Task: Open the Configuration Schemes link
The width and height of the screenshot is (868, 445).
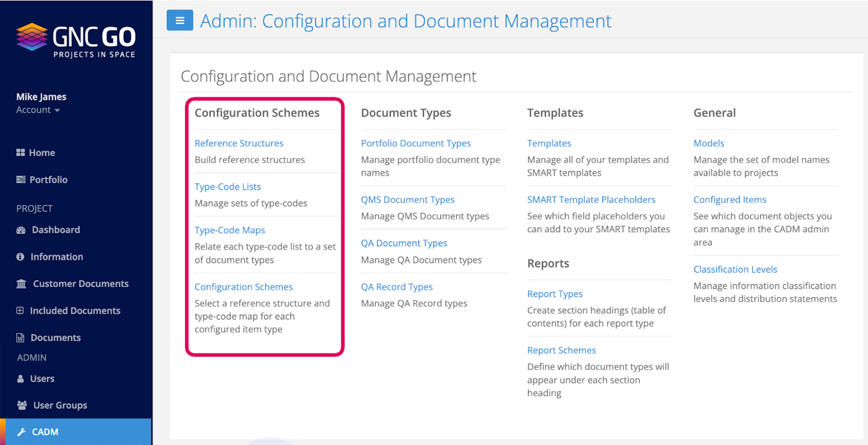Action: 243,287
